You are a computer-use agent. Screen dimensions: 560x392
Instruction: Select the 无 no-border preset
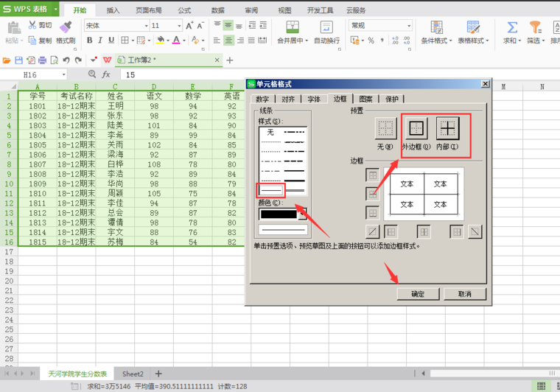pos(385,128)
